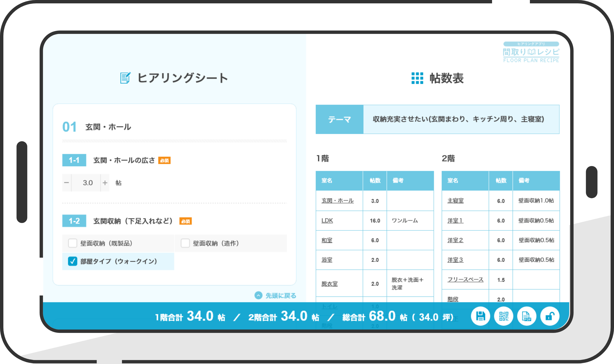The width and height of the screenshot is (614, 364).
Task: Click ワンルーム remark cell
Action: click(x=410, y=220)
